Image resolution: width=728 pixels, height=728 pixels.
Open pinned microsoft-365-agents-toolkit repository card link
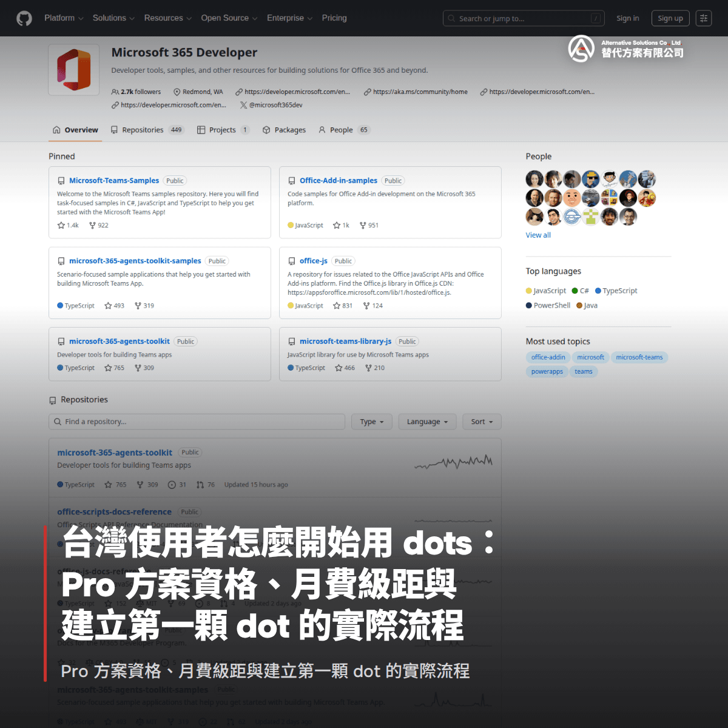(120, 342)
